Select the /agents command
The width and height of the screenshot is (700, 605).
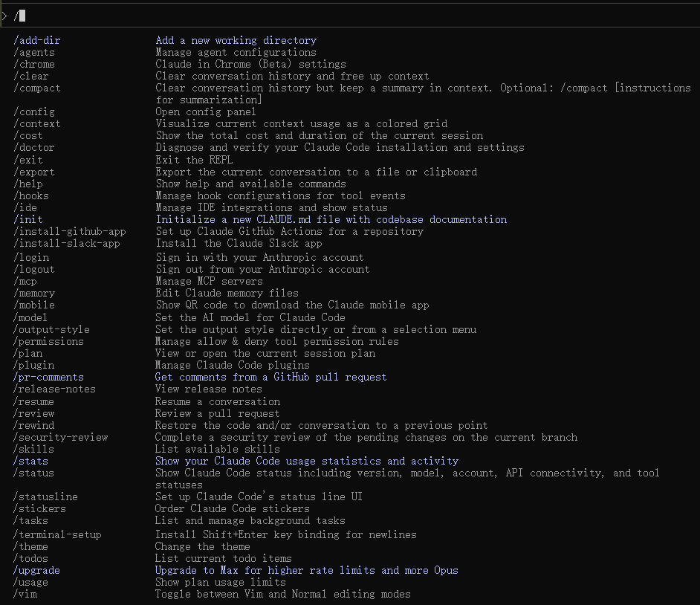coord(34,52)
